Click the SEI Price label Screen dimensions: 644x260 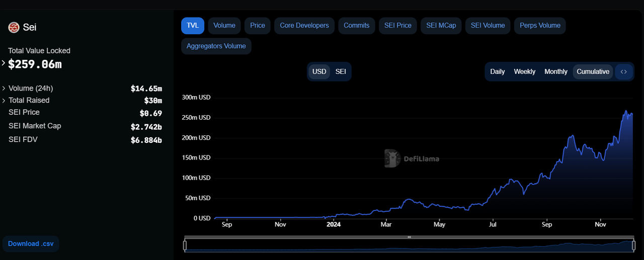pos(24,112)
